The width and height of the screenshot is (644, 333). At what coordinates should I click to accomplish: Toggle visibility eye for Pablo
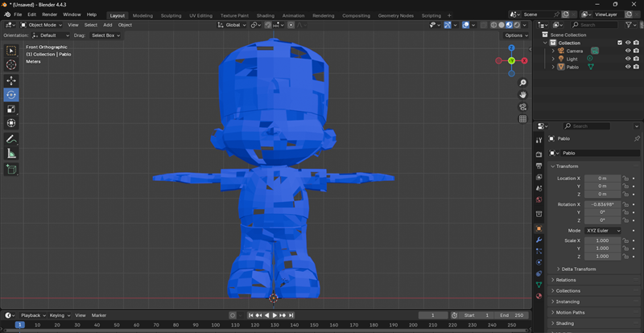tap(628, 67)
